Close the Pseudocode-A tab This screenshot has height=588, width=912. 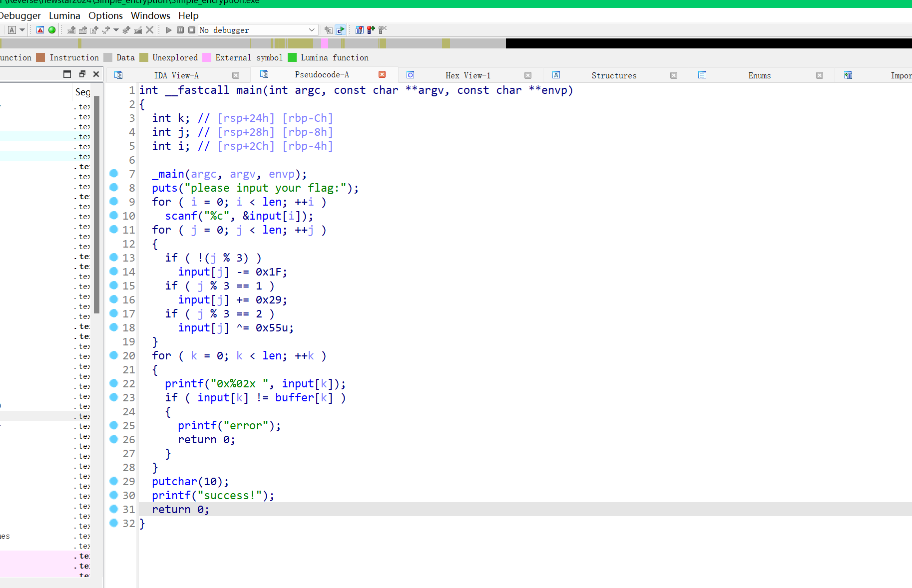pos(382,74)
